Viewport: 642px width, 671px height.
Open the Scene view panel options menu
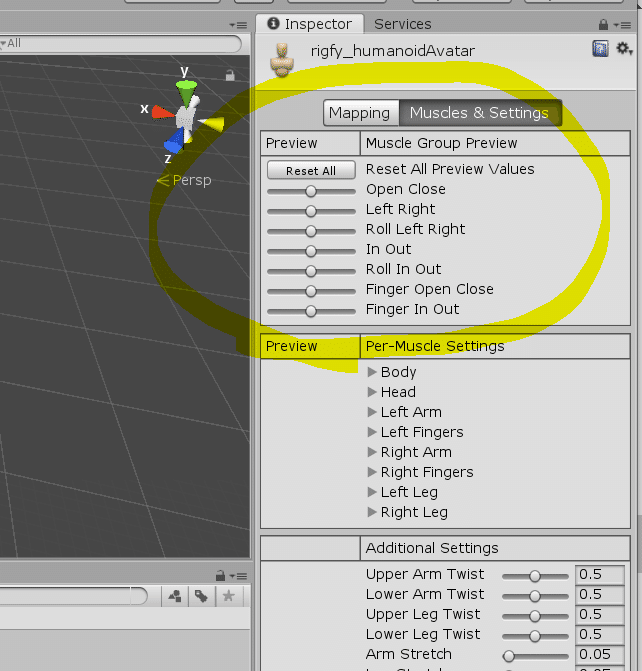(238, 25)
